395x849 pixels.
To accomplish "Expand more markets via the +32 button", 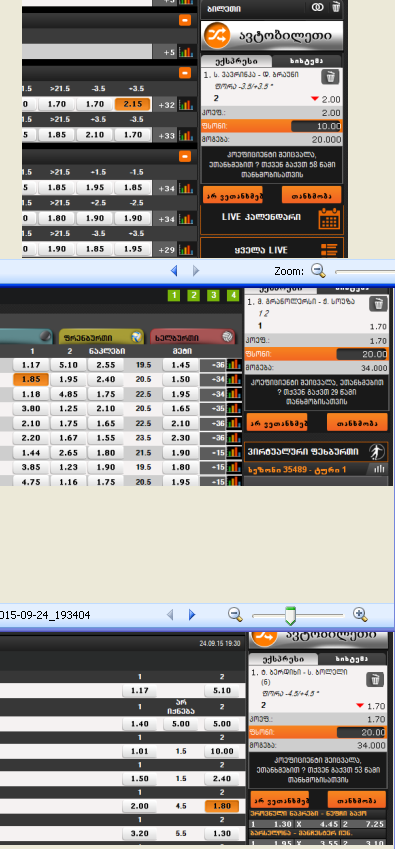I will tap(166, 105).
